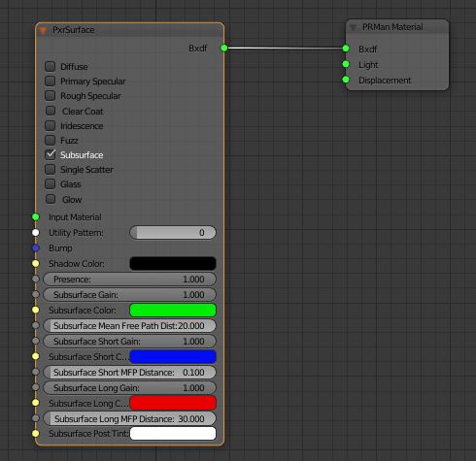Image resolution: width=476 pixels, height=461 pixels.
Task: Click the Input Material socket
Action: pyautogui.click(x=36, y=216)
